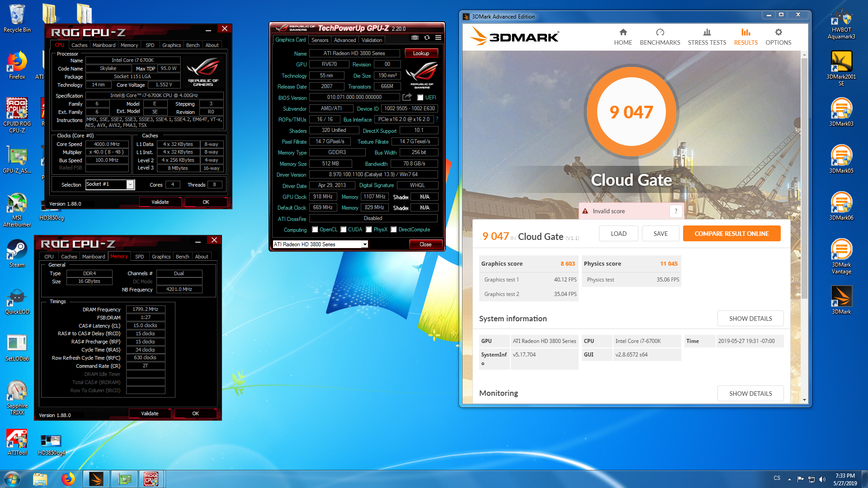Take a GPU-Z screenshot with the camera icon
Image resolution: width=868 pixels, height=488 pixels.
[415, 38]
